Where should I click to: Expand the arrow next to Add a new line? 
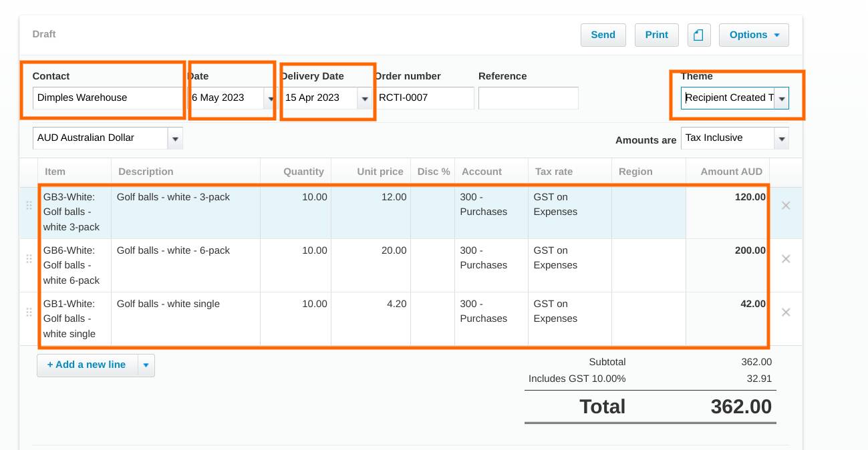(146, 365)
